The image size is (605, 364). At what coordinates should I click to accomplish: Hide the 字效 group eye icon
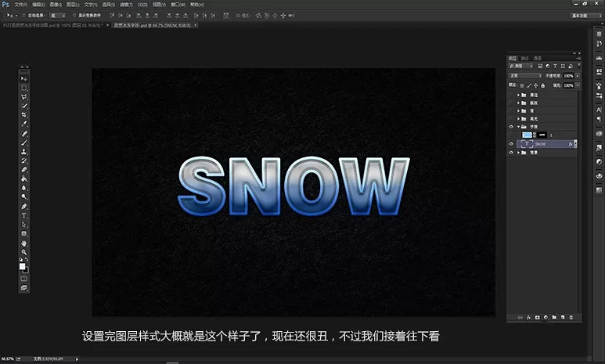(511, 127)
